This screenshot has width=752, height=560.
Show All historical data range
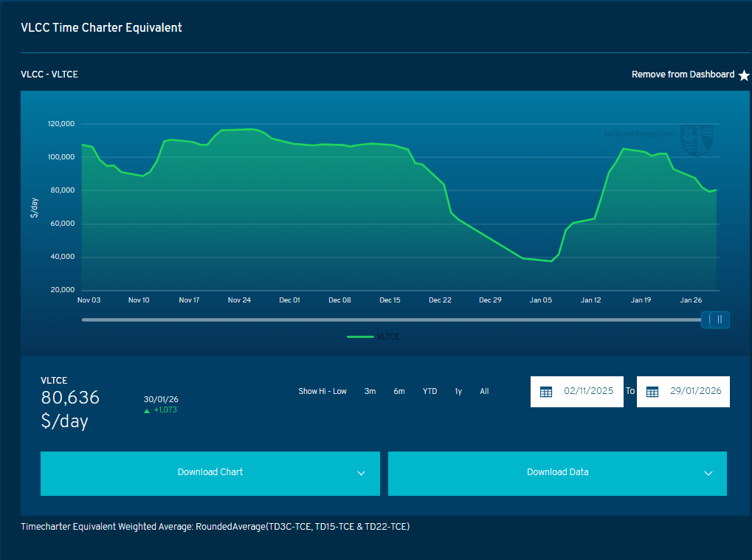484,391
